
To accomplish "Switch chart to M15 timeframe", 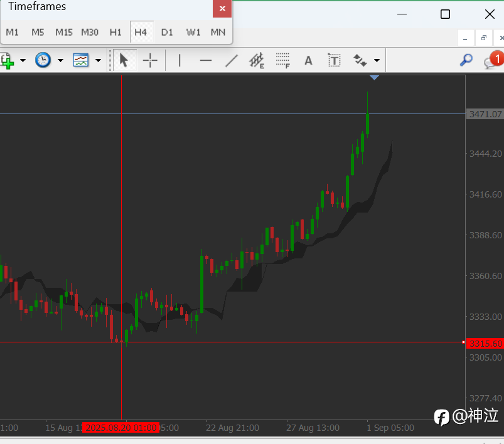I will 64,32.
